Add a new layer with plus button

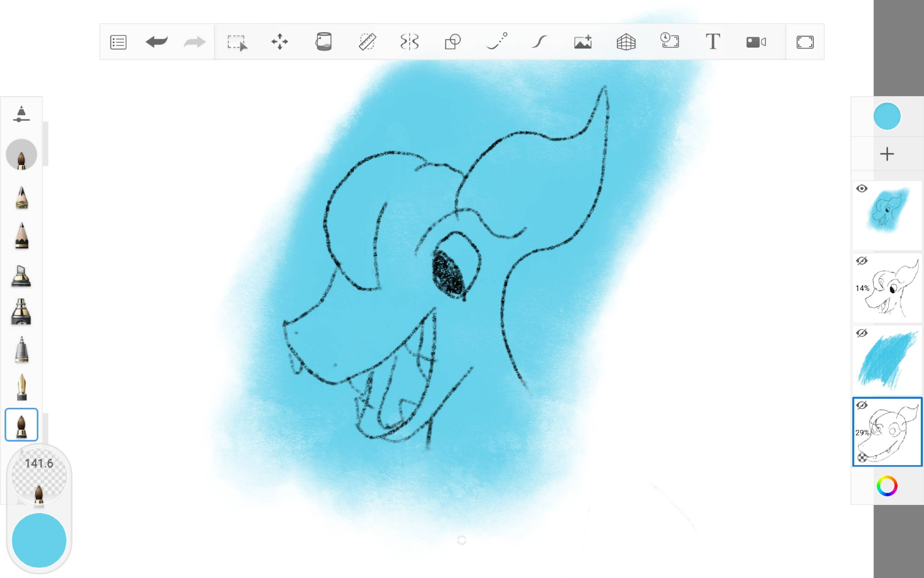pos(887,154)
